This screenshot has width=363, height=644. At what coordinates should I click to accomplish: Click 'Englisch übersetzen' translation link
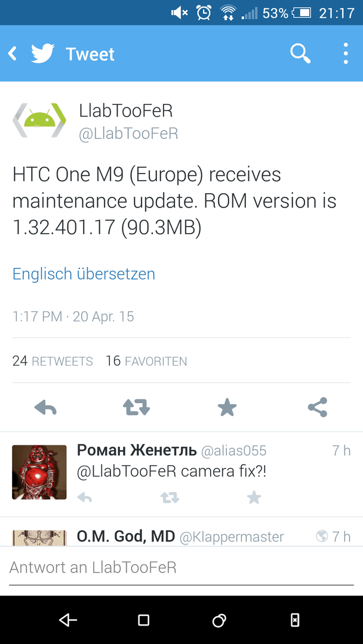(84, 274)
